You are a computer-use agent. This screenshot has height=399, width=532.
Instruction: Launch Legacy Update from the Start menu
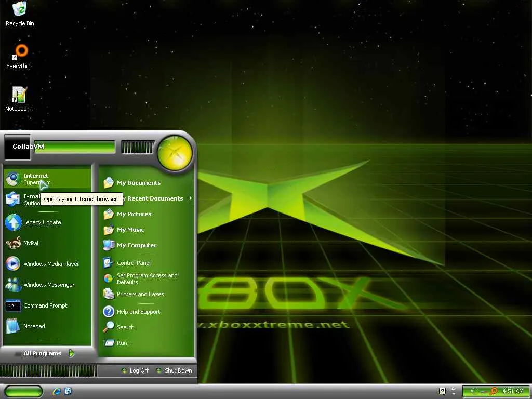pos(47,222)
